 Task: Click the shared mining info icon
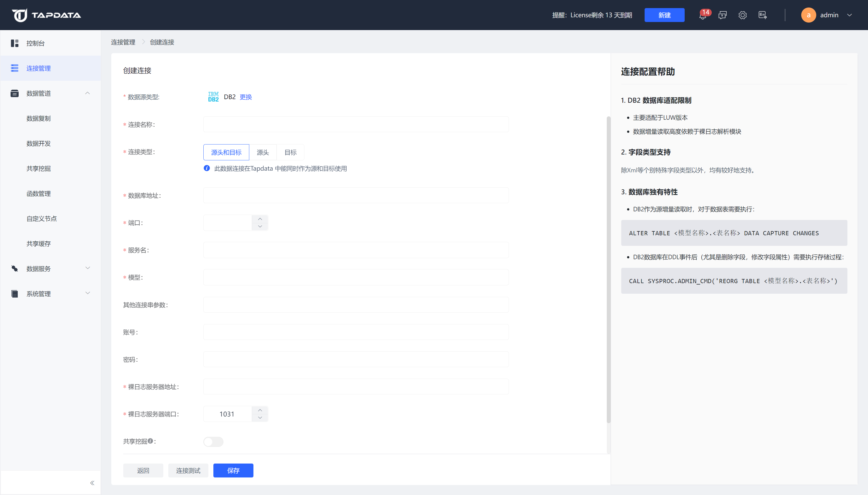click(151, 441)
